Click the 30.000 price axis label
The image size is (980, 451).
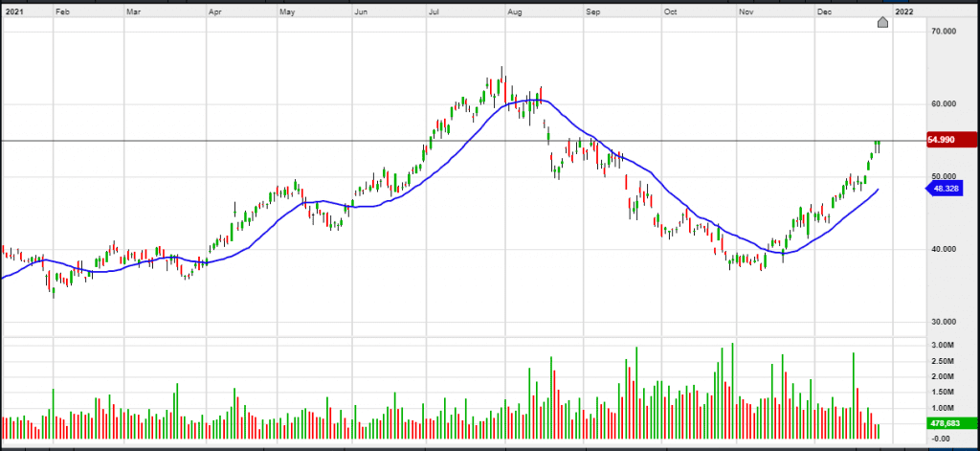click(945, 323)
